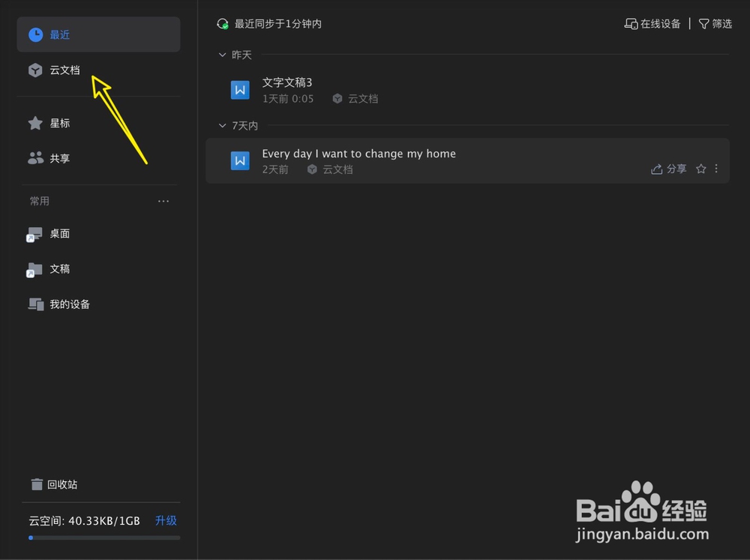
Task: Click the trash can icon beside 回收站
Action: coord(37,484)
